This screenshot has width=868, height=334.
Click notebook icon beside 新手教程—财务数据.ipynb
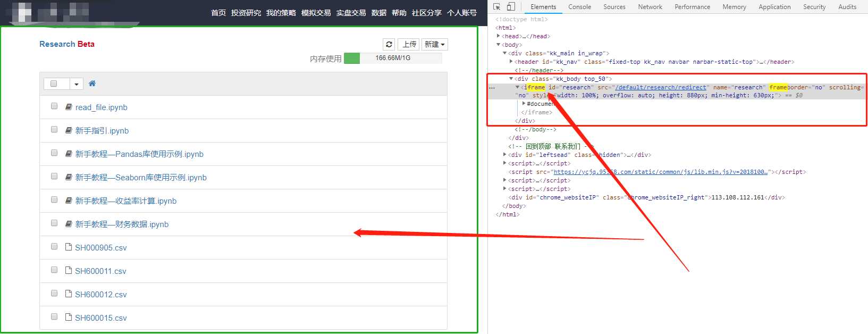click(x=69, y=224)
